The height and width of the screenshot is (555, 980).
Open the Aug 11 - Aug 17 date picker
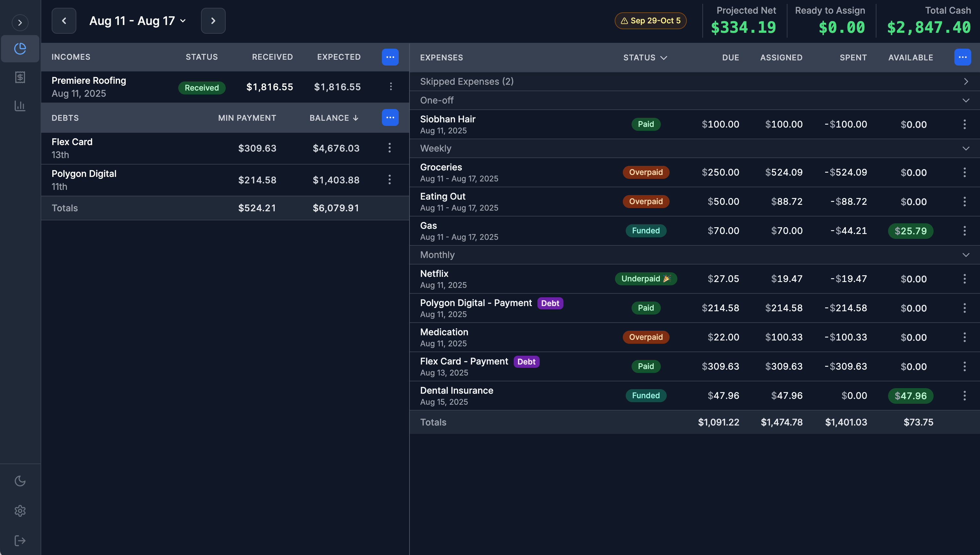(137, 20)
